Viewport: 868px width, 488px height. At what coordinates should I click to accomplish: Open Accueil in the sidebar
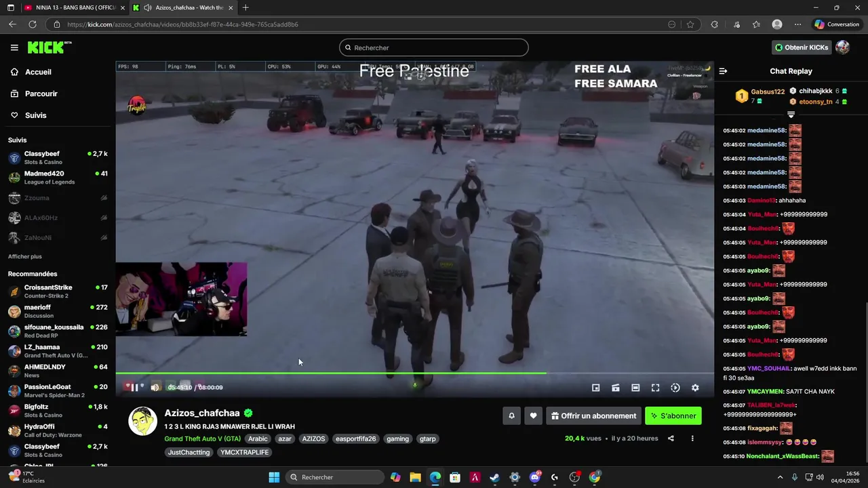pos(38,72)
